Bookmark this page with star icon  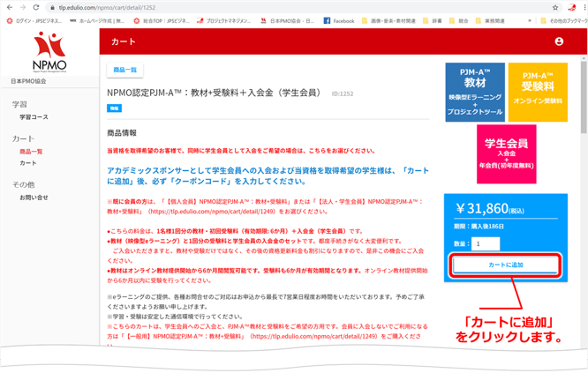(x=555, y=7)
